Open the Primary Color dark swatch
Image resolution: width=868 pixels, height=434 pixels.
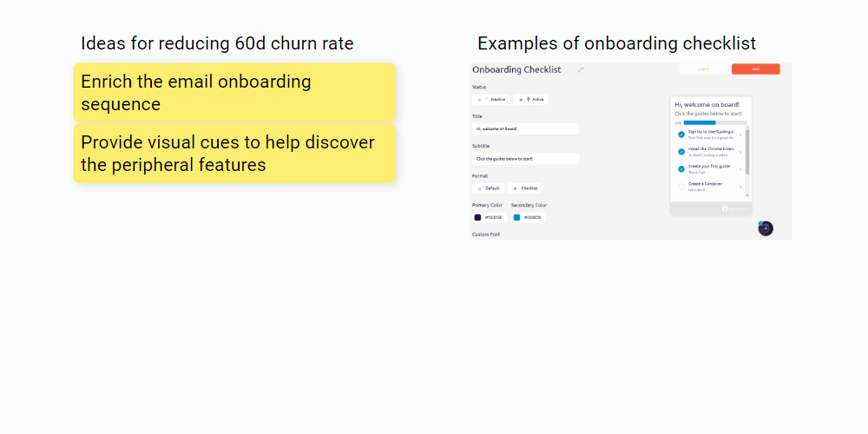point(477,217)
